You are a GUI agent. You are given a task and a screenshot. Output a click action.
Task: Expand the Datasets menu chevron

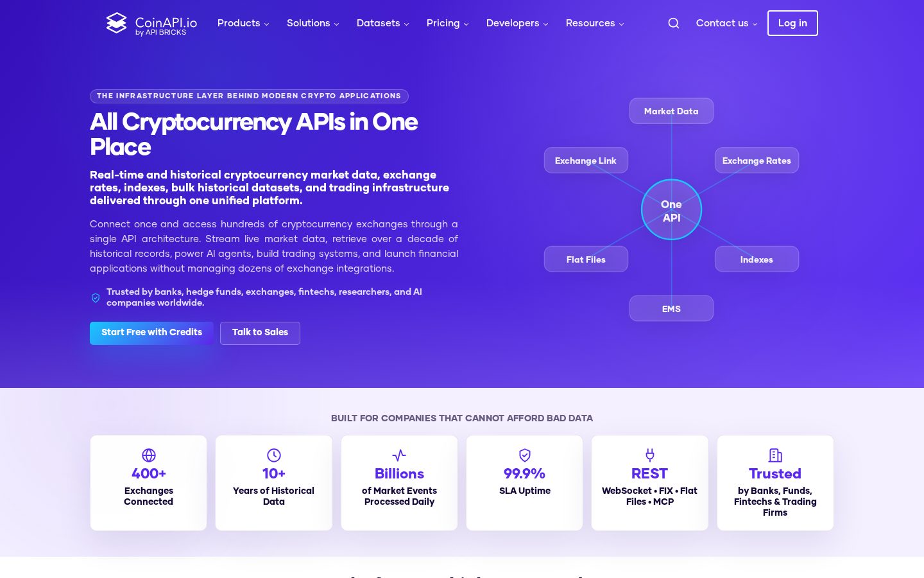click(x=406, y=24)
